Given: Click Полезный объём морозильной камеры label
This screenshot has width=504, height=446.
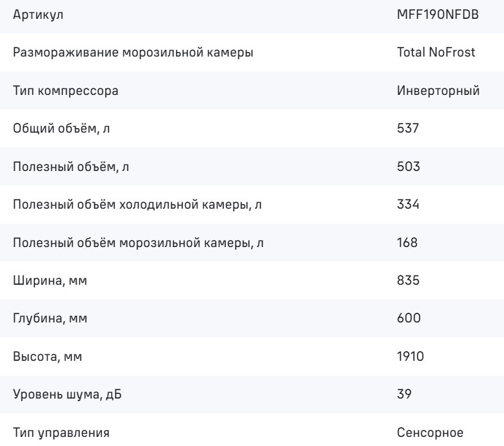Looking at the screenshot, I should click(138, 243).
